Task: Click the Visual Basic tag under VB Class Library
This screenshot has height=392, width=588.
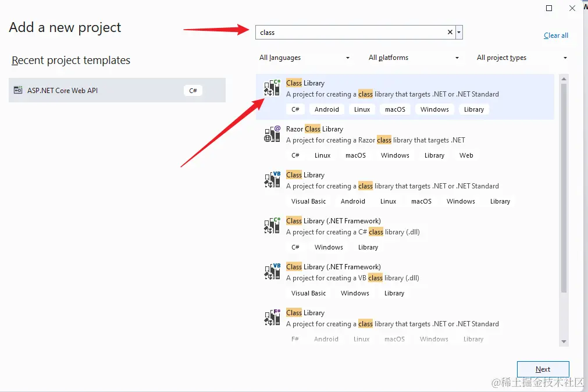Action: tap(309, 201)
